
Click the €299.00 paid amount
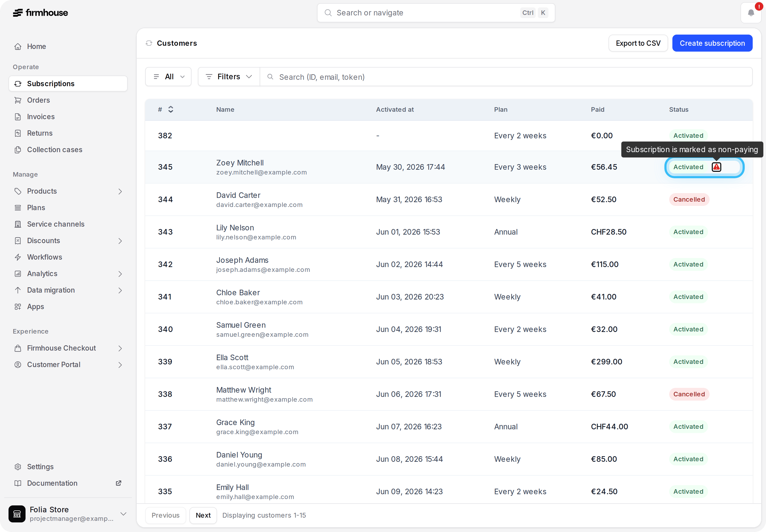tap(606, 362)
